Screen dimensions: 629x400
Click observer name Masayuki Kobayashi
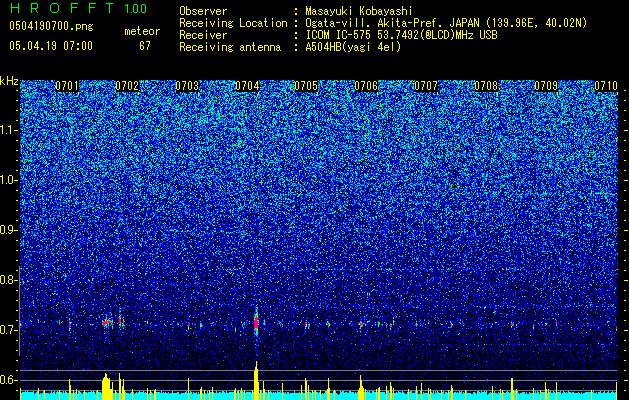(x=359, y=11)
